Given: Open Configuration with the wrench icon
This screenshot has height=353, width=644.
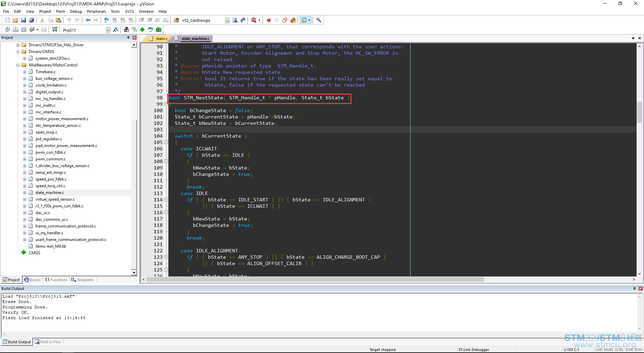Looking at the screenshot, I should (319, 20).
